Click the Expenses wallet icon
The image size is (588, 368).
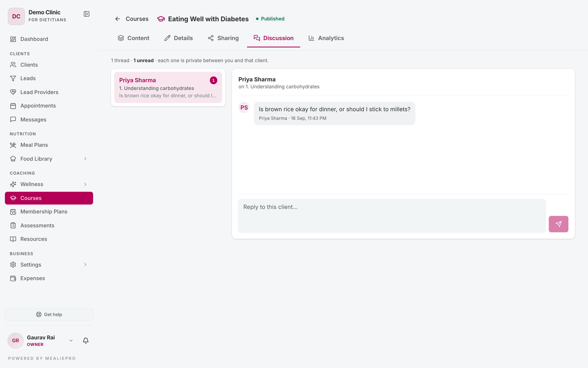13,278
